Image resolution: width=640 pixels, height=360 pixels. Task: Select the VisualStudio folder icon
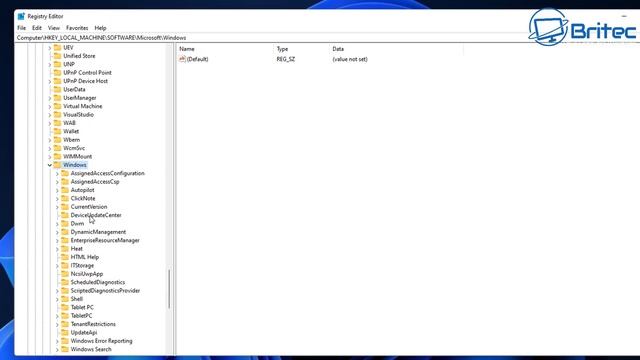[58, 115]
